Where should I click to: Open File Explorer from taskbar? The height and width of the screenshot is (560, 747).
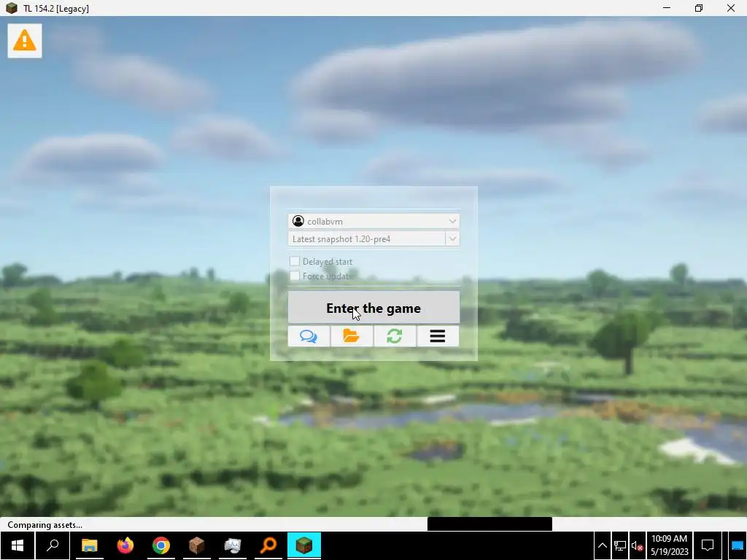[x=89, y=545]
